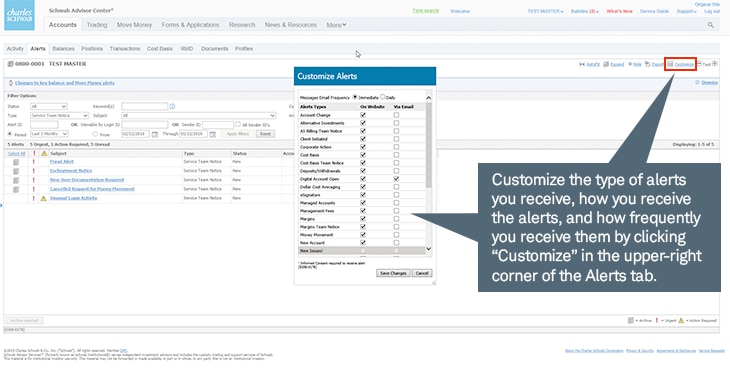The width and height of the screenshot is (730, 374).
Task: Switch to the Positions tab
Action: pos(92,48)
